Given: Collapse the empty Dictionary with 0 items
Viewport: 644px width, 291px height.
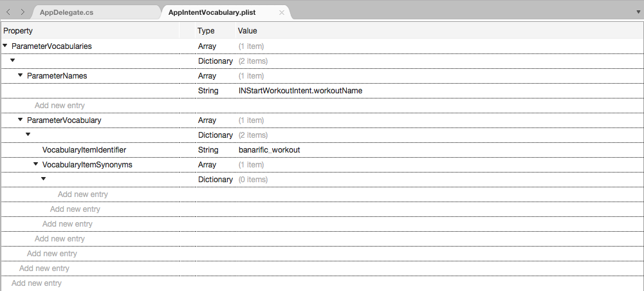Looking at the screenshot, I should pyautogui.click(x=43, y=179).
